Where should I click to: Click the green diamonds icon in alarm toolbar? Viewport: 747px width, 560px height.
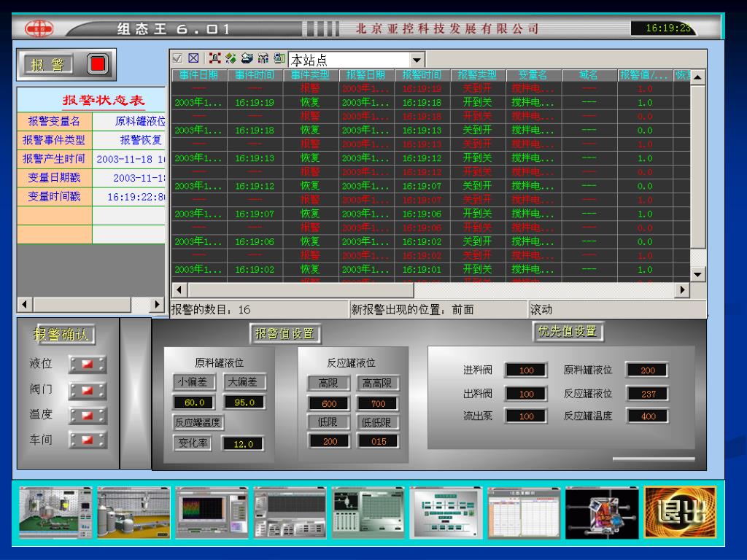231,58
